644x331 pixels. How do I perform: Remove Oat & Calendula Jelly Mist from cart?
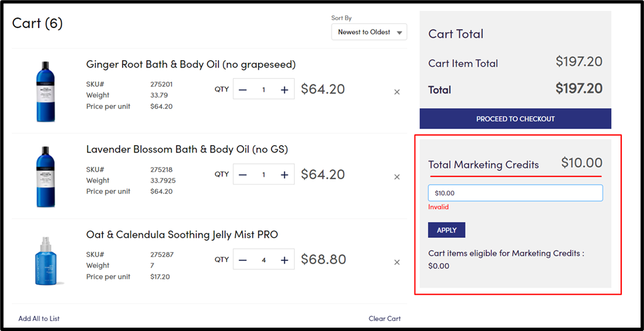click(x=397, y=263)
